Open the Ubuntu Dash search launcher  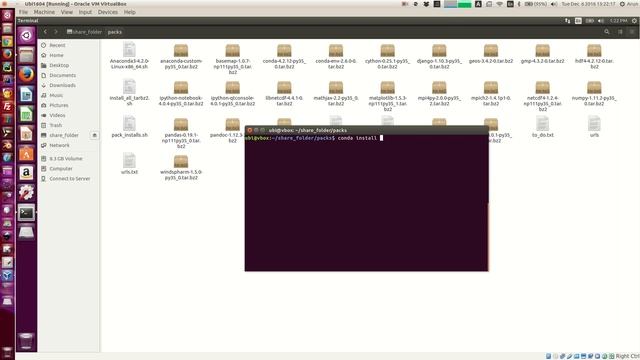tap(27, 36)
